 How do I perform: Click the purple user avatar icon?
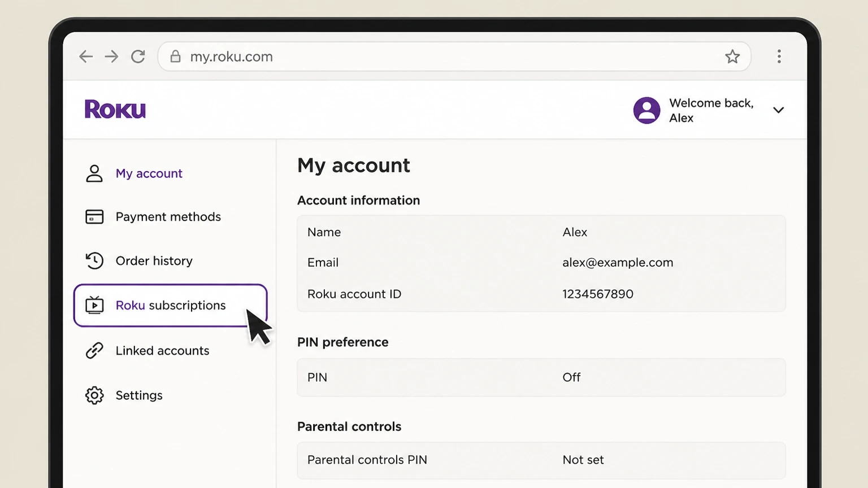tap(647, 110)
